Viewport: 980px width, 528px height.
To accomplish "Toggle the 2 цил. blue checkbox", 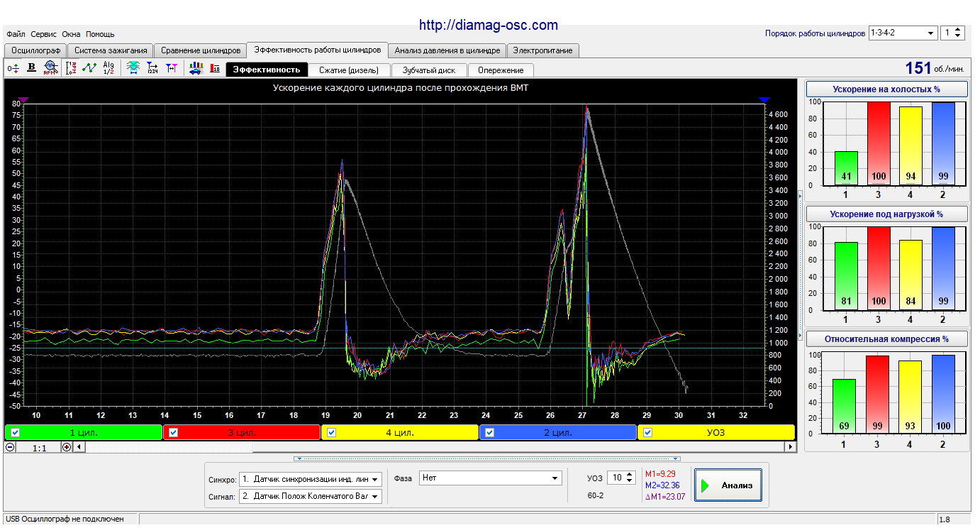I will tap(489, 432).
